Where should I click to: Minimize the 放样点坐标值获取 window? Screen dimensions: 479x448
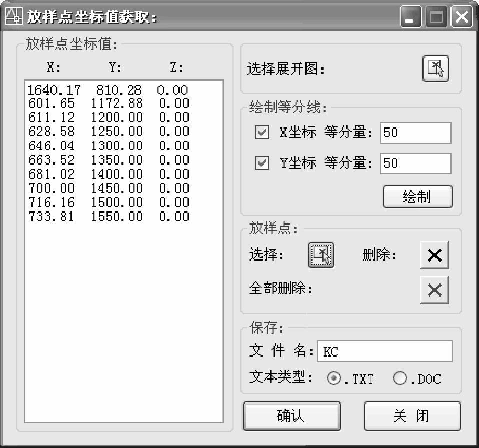click(411, 17)
